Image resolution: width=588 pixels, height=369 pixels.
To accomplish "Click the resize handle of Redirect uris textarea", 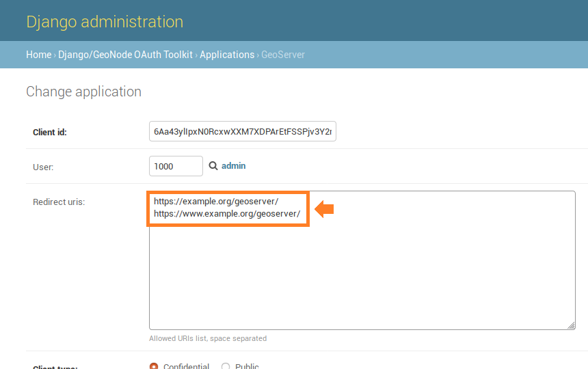I will [x=571, y=325].
